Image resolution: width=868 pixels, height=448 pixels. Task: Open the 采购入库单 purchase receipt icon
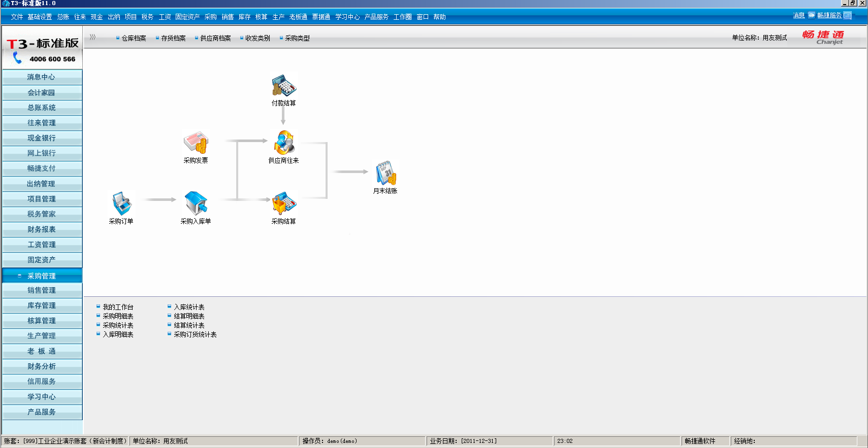point(196,203)
